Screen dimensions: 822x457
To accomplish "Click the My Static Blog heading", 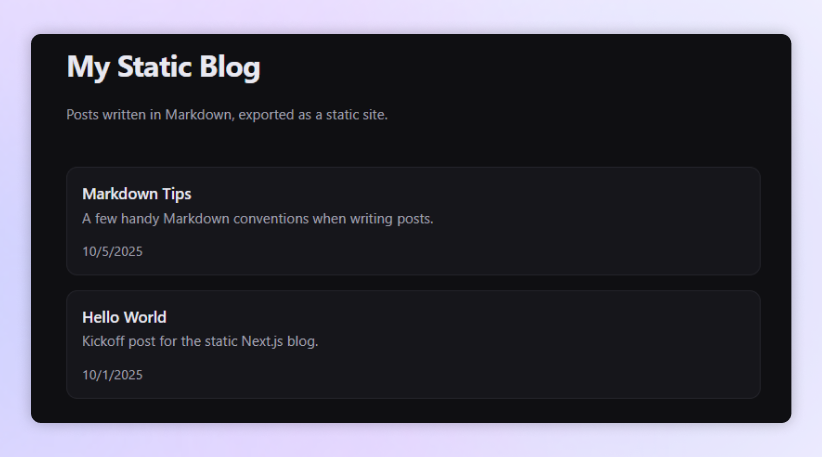I will click(163, 67).
